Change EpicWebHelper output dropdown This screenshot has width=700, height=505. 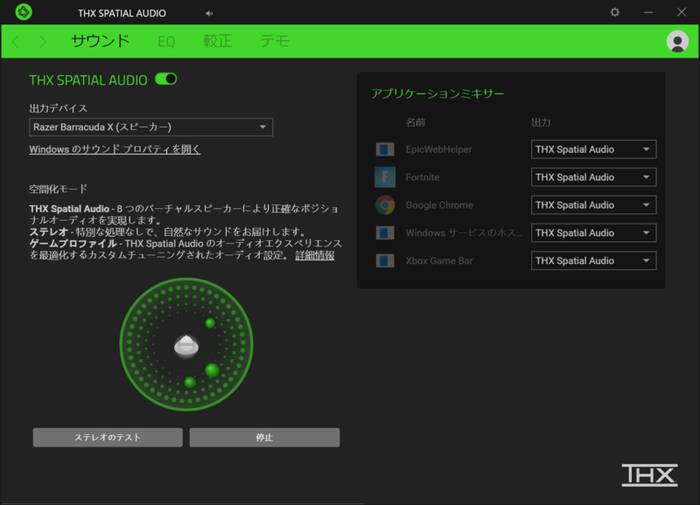(594, 150)
